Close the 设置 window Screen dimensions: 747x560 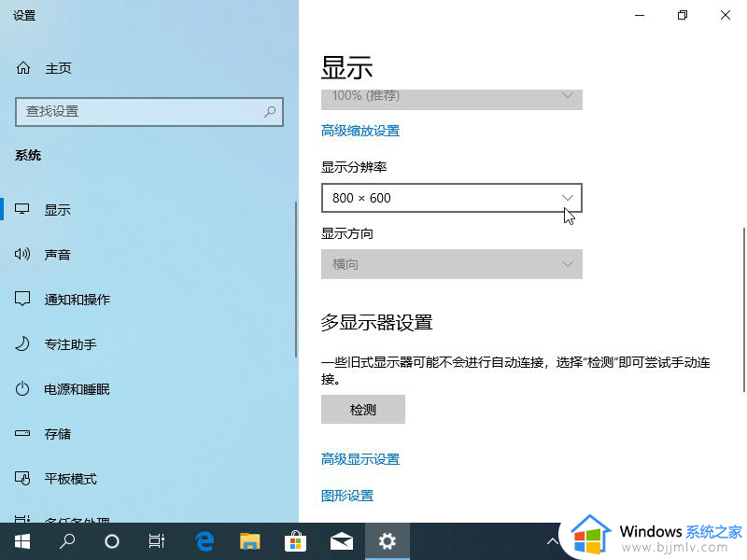tap(726, 15)
